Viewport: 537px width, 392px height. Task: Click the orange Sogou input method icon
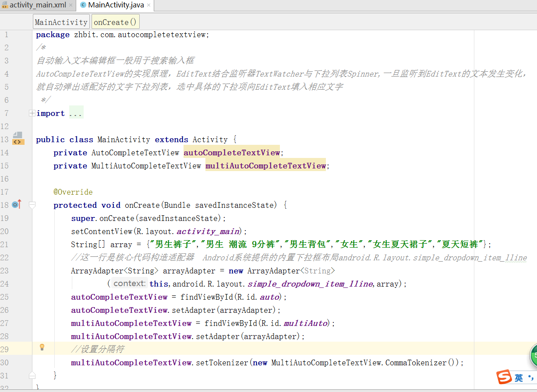505,377
